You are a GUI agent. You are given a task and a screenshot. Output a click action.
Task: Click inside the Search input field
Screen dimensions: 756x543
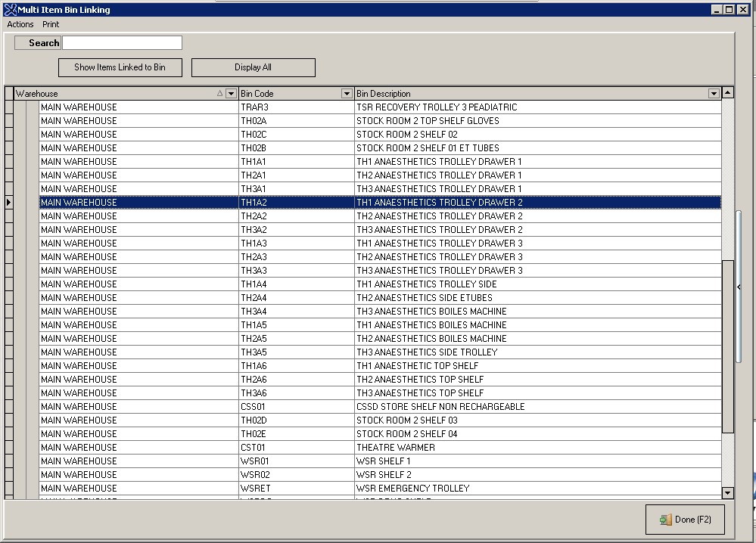coord(121,42)
